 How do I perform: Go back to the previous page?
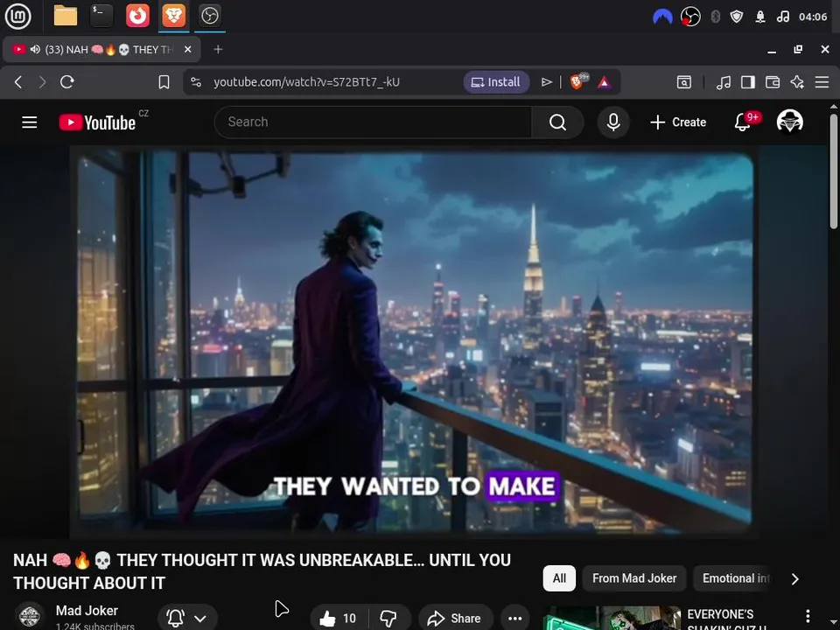pos(18,82)
